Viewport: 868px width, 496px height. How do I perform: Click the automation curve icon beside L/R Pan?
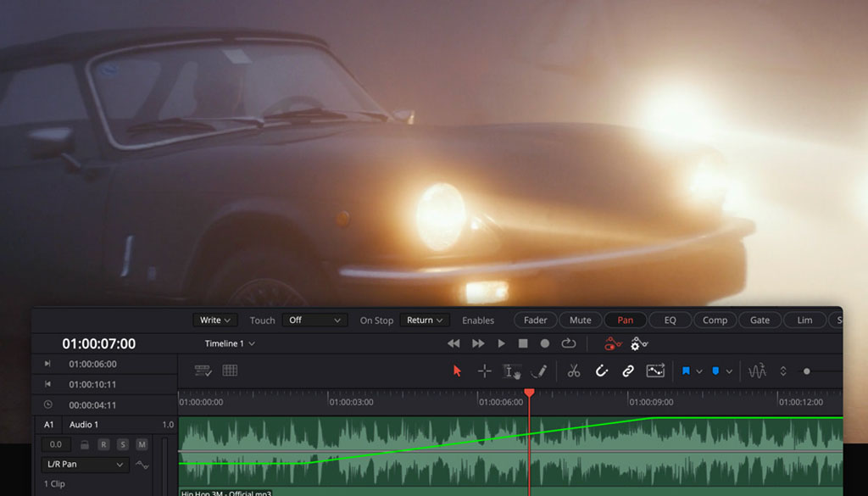[142, 465]
